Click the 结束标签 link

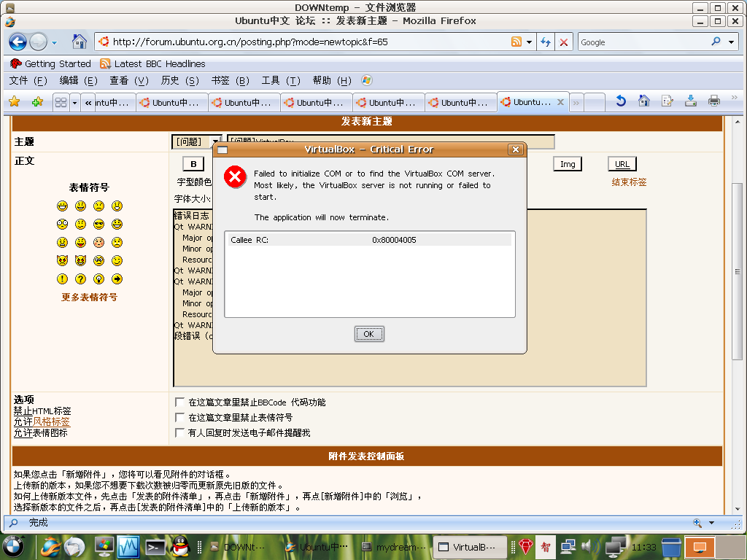tap(629, 182)
